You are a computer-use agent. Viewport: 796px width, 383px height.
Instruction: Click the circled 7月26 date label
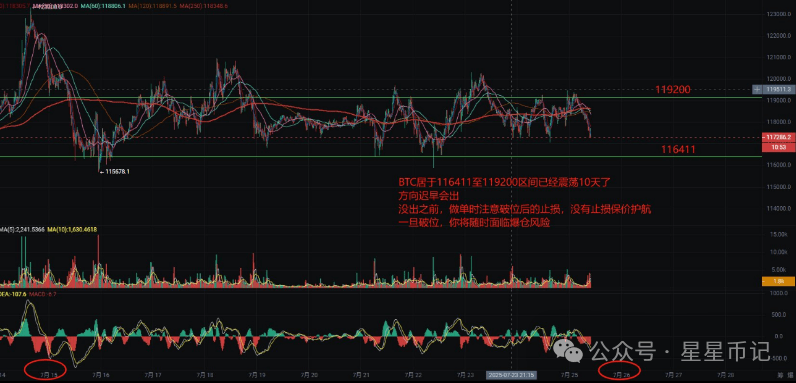(x=621, y=375)
